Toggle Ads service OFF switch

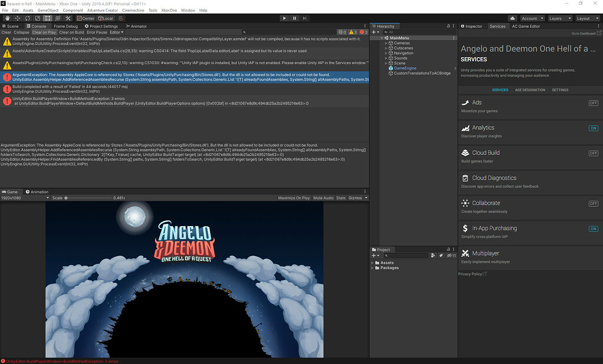(593, 103)
